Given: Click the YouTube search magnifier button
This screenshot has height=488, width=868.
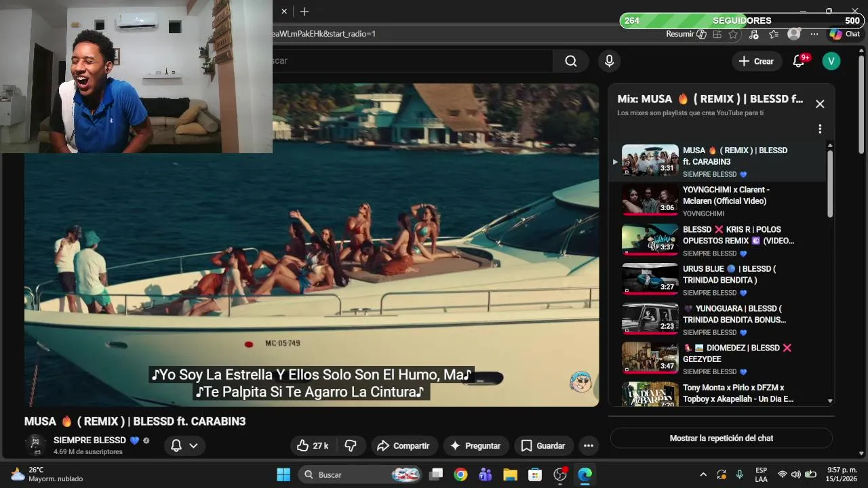Looking at the screenshot, I should click(571, 61).
